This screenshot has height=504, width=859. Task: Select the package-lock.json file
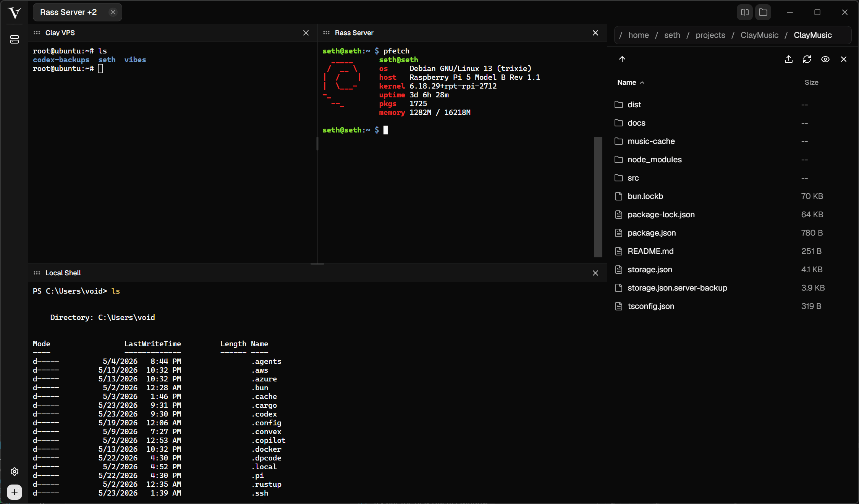coord(733,215)
